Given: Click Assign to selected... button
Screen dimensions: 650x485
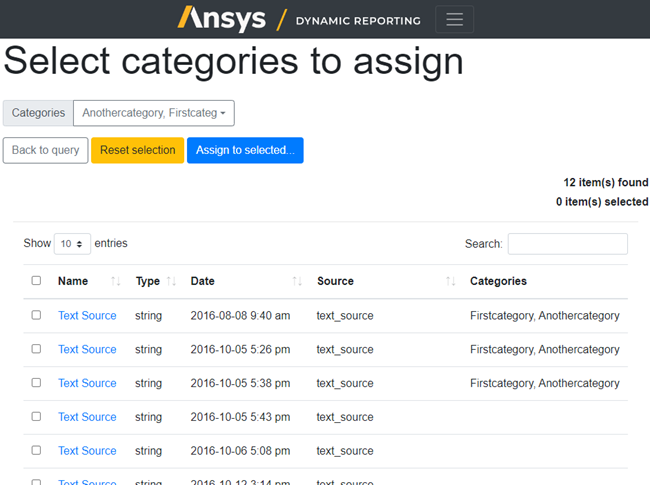Looking at the screenshot, I should 245,150.
